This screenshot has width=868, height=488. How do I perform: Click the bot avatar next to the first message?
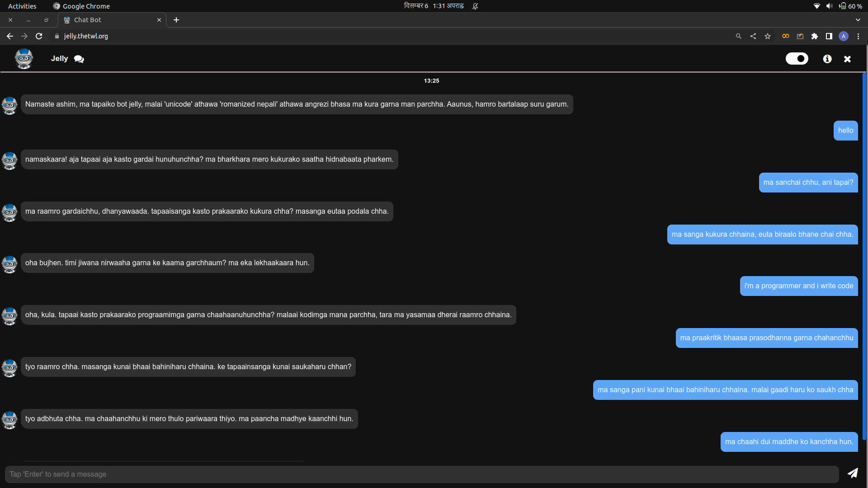(9, 106)
